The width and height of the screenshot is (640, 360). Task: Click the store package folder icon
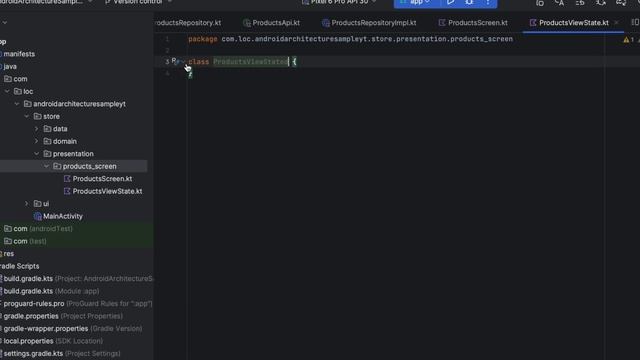(x=38, y=116)
